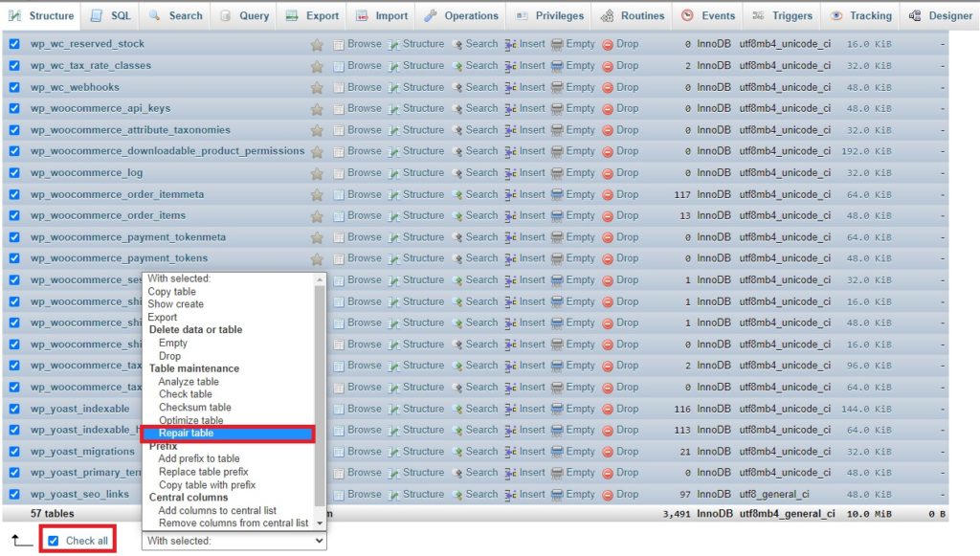This screenshot has height=556, width=980.
Task: Toggle checkbox for wp_wc_tax_rate_classes
Action: pyautogui.click(x=14, y=66)
